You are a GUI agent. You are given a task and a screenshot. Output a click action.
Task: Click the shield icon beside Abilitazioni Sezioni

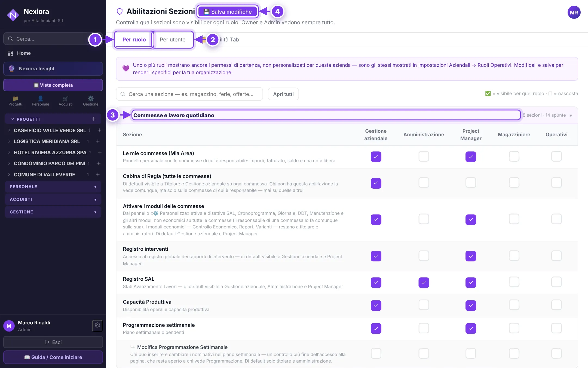pyautogui.click(x=120, y=11)
